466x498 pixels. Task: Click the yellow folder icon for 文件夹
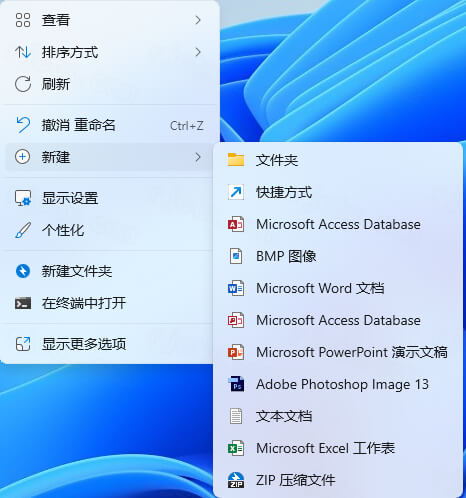pos(236,160)
